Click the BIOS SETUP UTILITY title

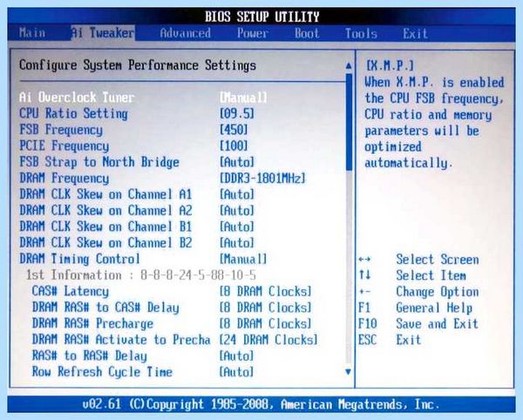(x=261, y=17)
